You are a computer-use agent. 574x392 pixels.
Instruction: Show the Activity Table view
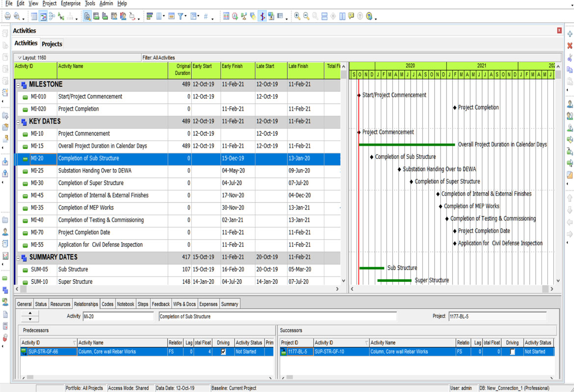34,16
